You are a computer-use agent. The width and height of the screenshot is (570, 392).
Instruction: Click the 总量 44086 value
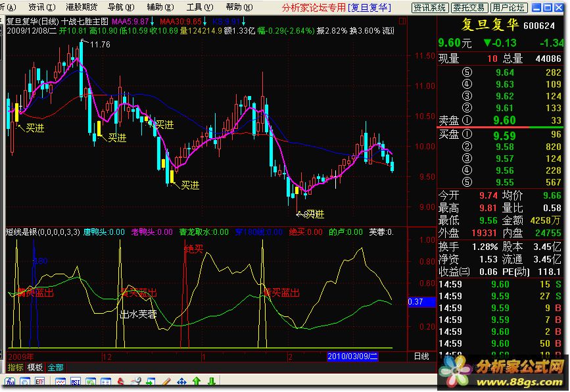point(548,59)
